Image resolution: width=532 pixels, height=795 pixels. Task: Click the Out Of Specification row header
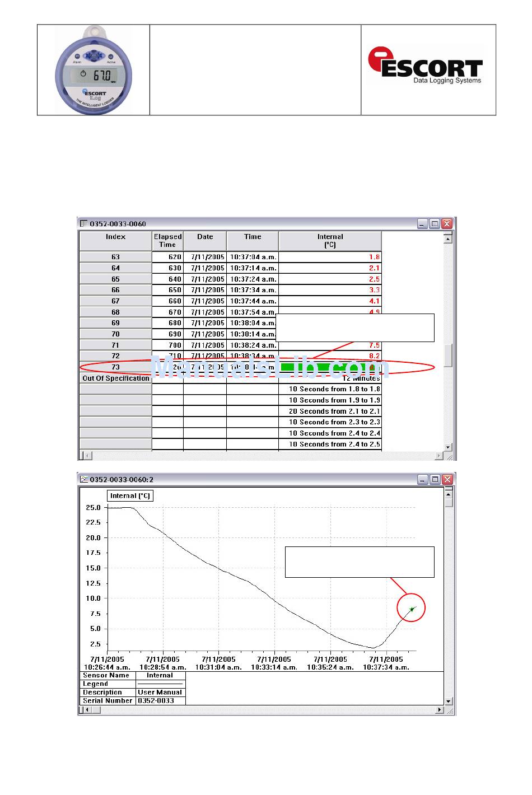pyautogui.click(x=115, y=378)
